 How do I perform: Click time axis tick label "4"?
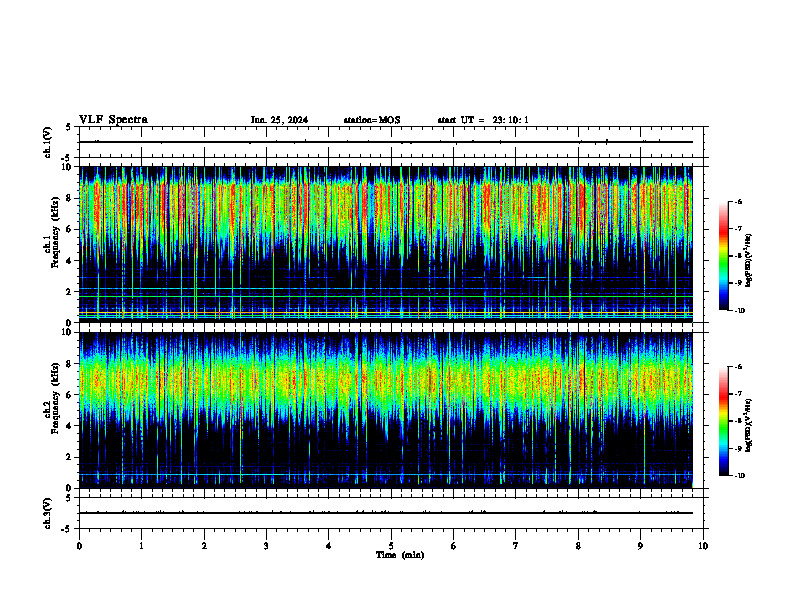[x=329, y=546]
